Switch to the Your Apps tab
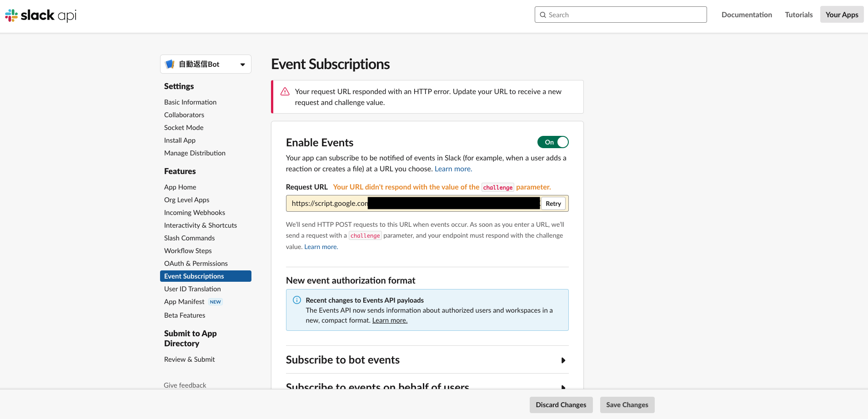868x419 pixels. 841,14
